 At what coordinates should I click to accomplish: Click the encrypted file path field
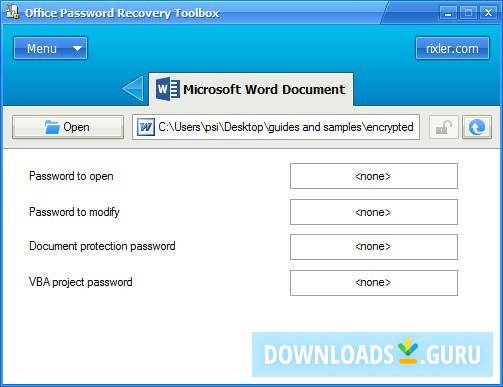[x=276, y=127]
